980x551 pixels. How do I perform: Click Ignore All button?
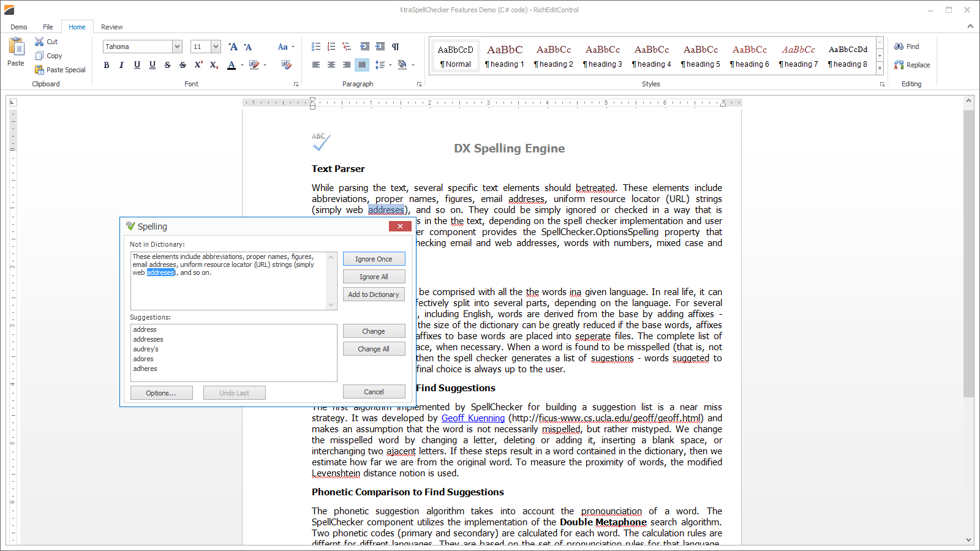374,277
